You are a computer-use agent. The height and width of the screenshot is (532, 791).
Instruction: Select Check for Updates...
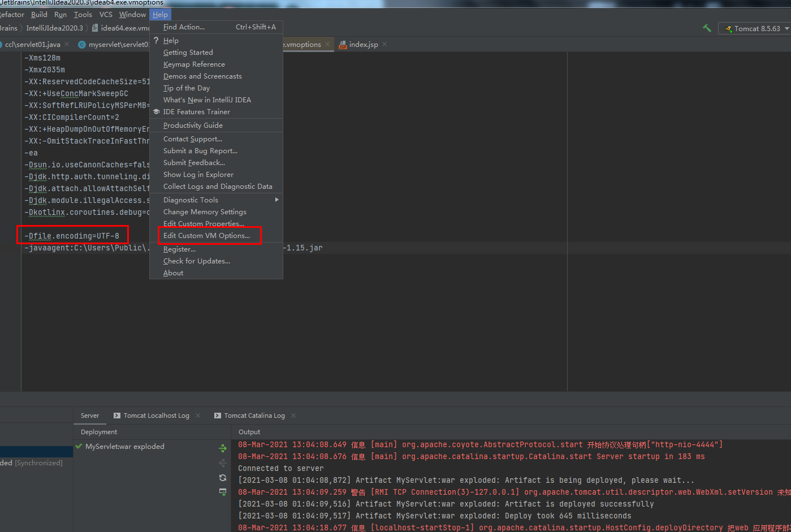point(216,261)
